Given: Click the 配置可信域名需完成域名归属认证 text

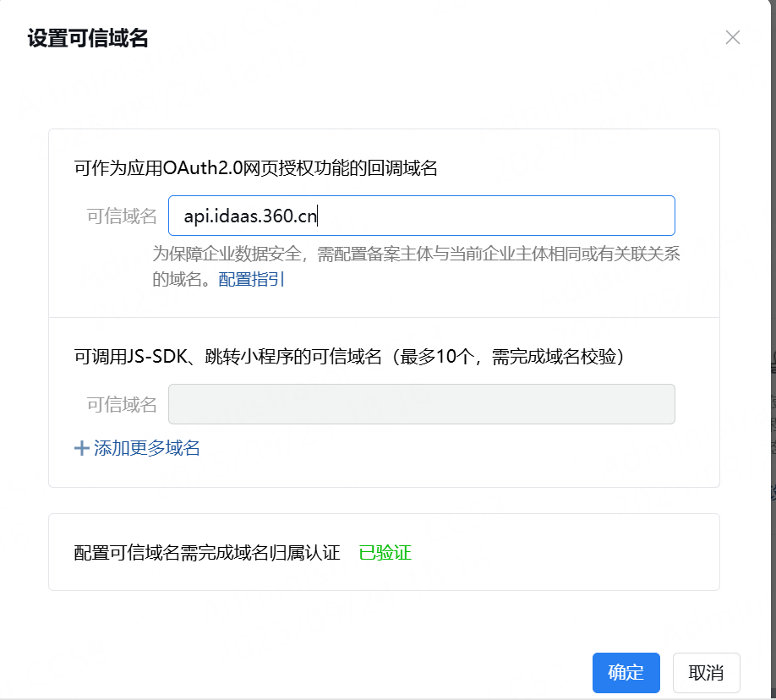Looking at the screenshot, I should 207,553.
